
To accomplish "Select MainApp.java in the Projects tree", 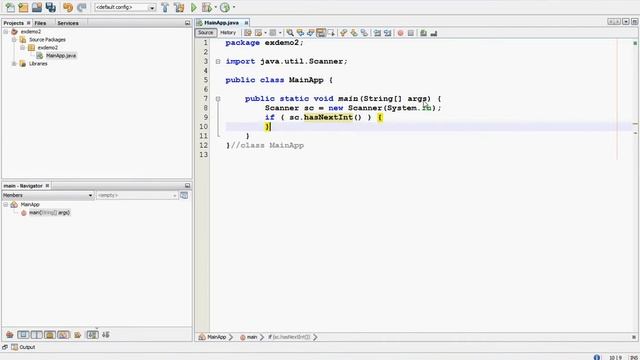I will tap(61, 56).
